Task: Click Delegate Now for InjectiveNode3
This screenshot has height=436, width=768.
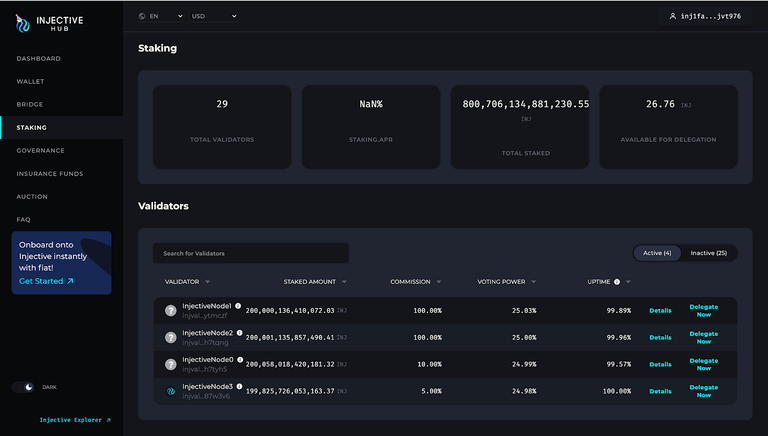Action: (x=703, y=391)
